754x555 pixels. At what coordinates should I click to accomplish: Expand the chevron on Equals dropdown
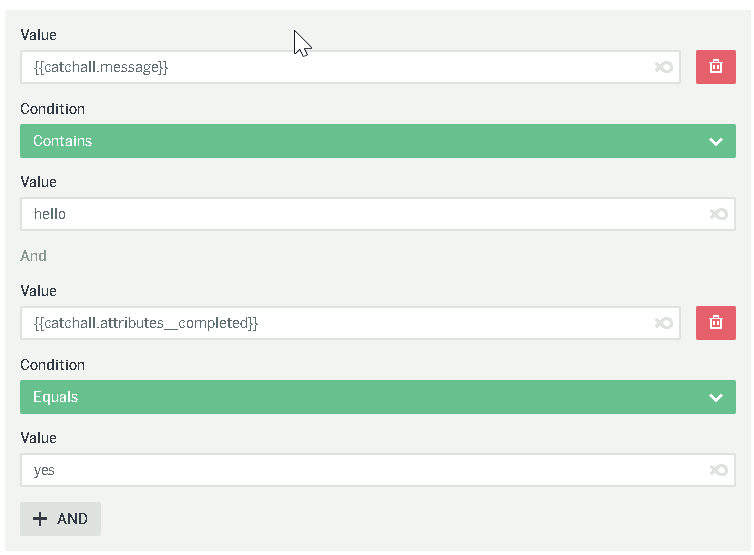[x=716, y=397]
